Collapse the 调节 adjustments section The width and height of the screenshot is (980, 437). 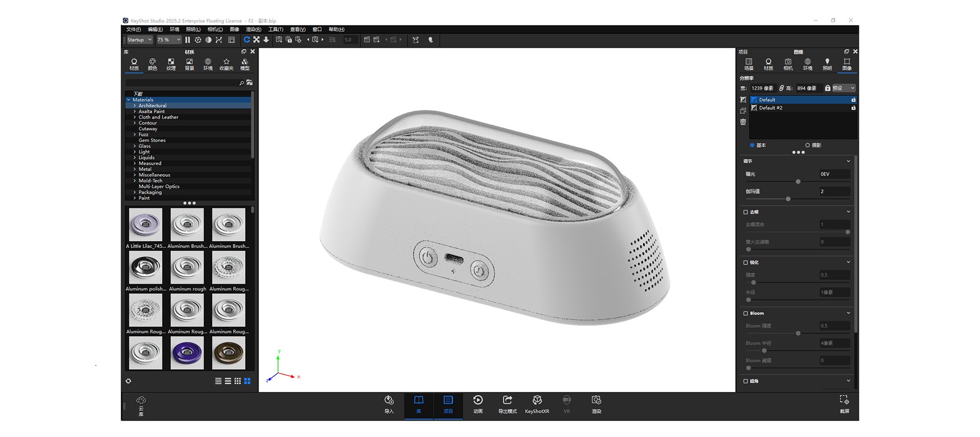coord(848,161)
